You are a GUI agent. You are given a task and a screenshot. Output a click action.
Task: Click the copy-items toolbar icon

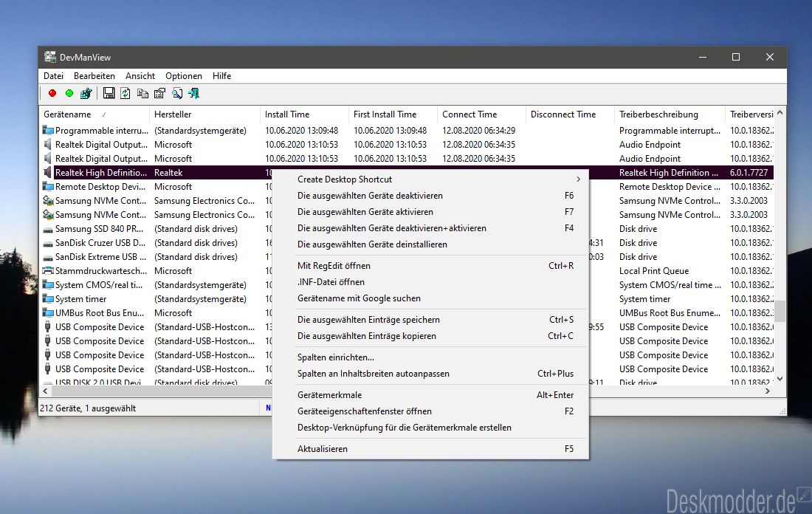(142, 93)
